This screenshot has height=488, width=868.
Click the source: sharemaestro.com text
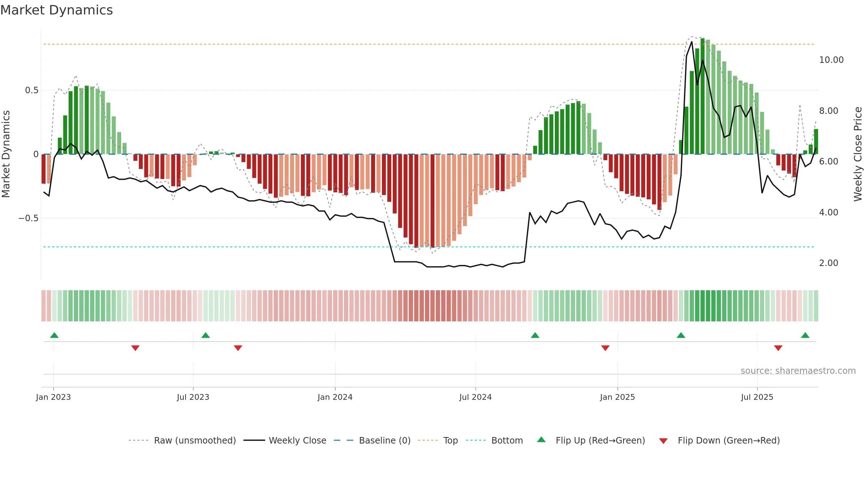[x=798, y=371]
